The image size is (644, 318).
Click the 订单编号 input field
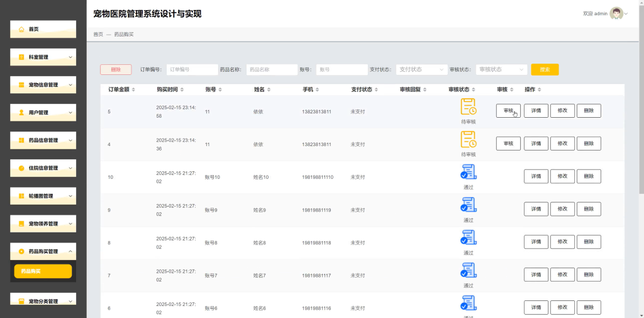click(x=192, y=69)
